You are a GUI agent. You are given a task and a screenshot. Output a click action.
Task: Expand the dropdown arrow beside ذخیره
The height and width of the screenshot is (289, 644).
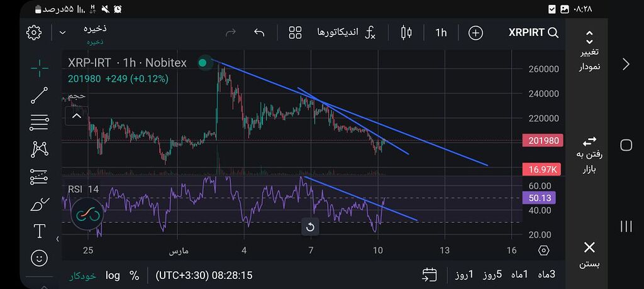[62, 33]
